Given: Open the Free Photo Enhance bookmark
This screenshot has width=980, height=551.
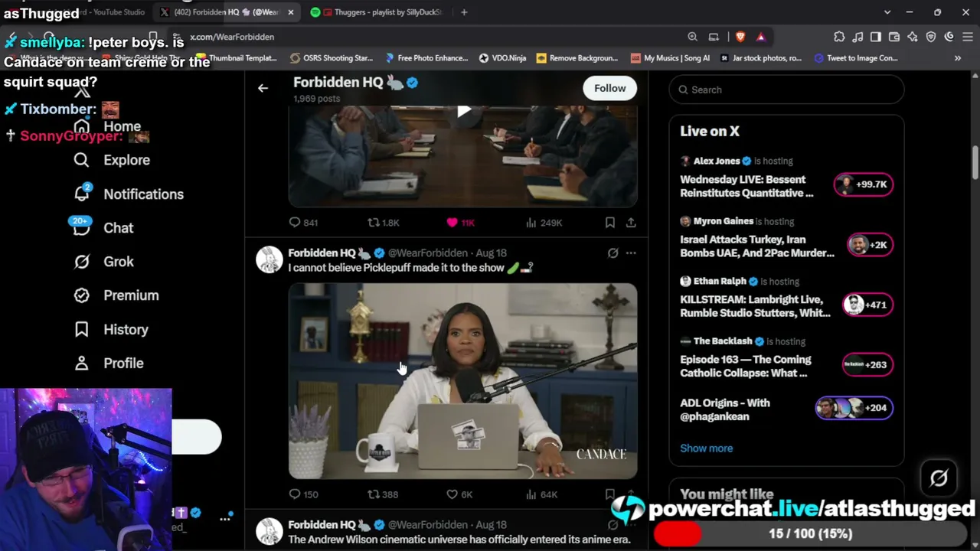Looking at the screenshot, I should pyautogui.click(x=426, y=58).
